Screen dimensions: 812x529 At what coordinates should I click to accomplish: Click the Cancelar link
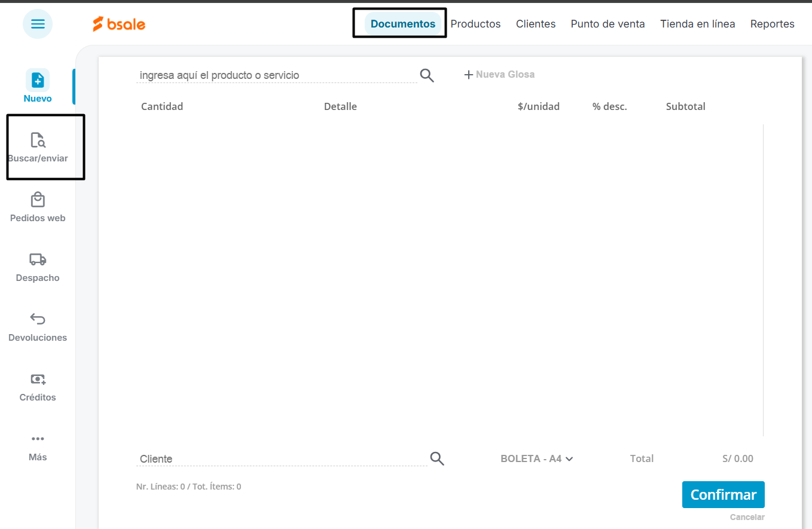pos(747,517)
